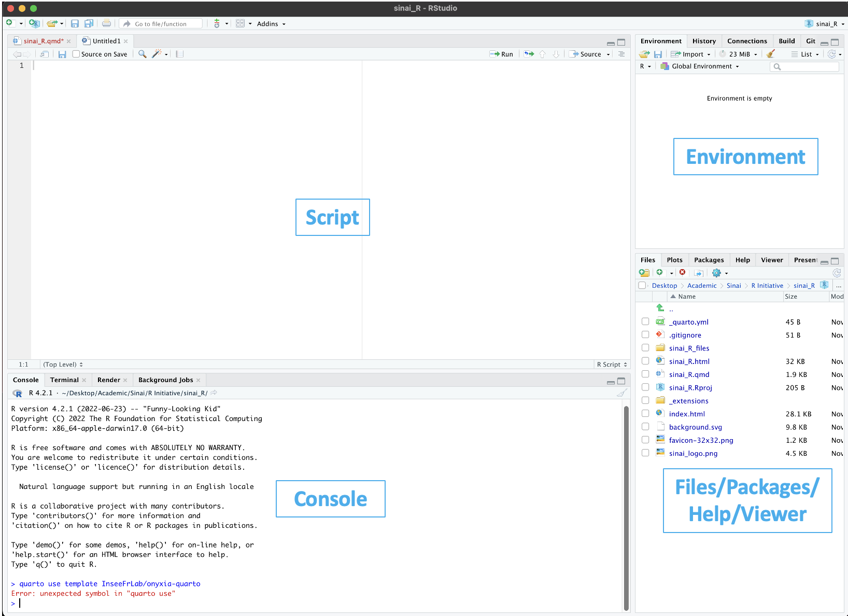Image resolution: width=848 pixels, height=616 pixels.
Task: Click the Run current line button
Action: point(501,54)
